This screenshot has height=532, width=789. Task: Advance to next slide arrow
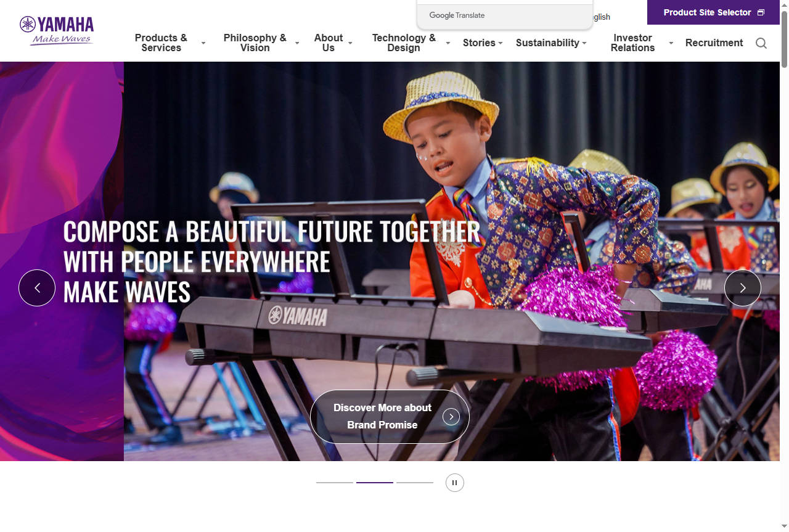click(743, 288)
